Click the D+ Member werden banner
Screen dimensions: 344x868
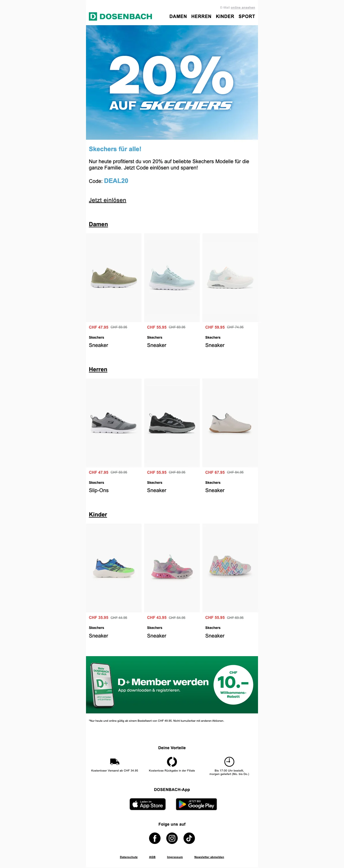(x=172, y=684)
